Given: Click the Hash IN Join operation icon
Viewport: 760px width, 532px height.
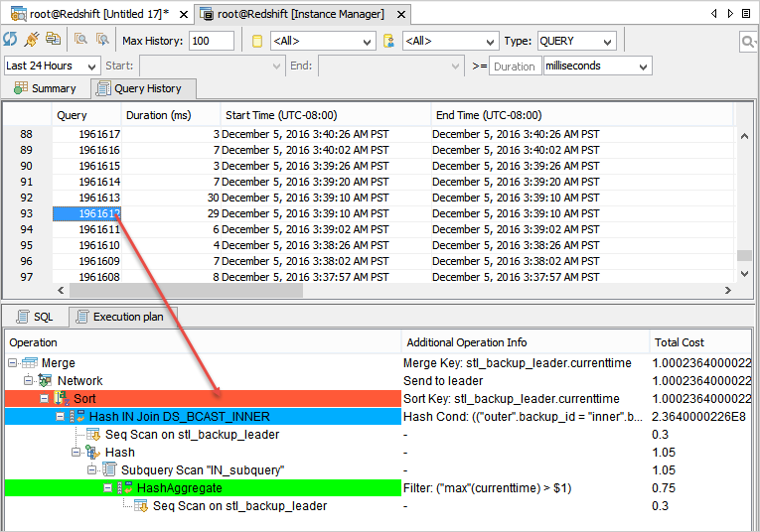Looking at the screenshot, I should coord(78,416).
